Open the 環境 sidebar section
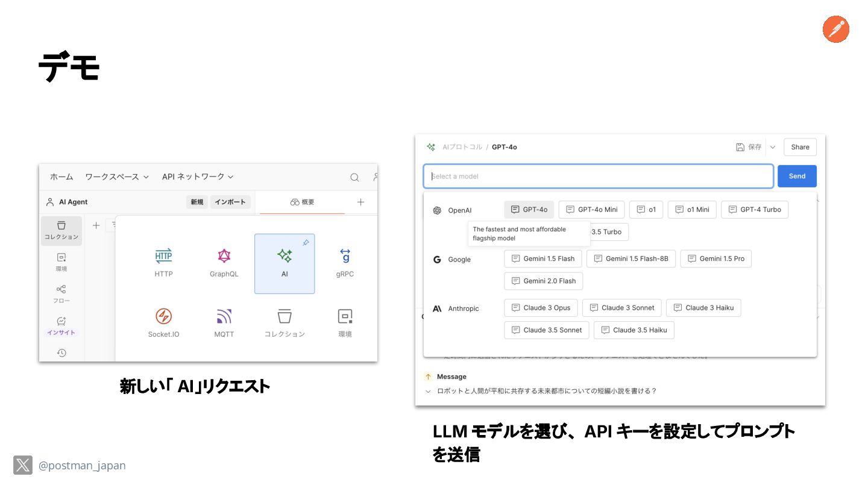 (x=61, y=262)
